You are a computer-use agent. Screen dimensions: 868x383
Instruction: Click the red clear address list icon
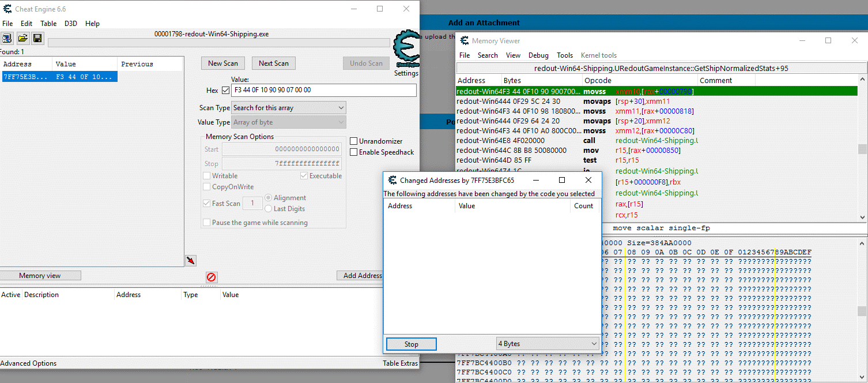click(212, 277)
